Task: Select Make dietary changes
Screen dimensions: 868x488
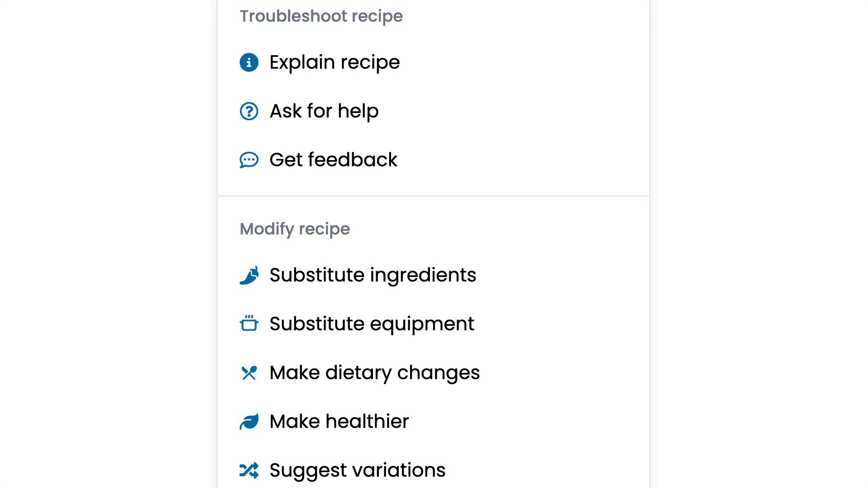Action: coord(374,373)
